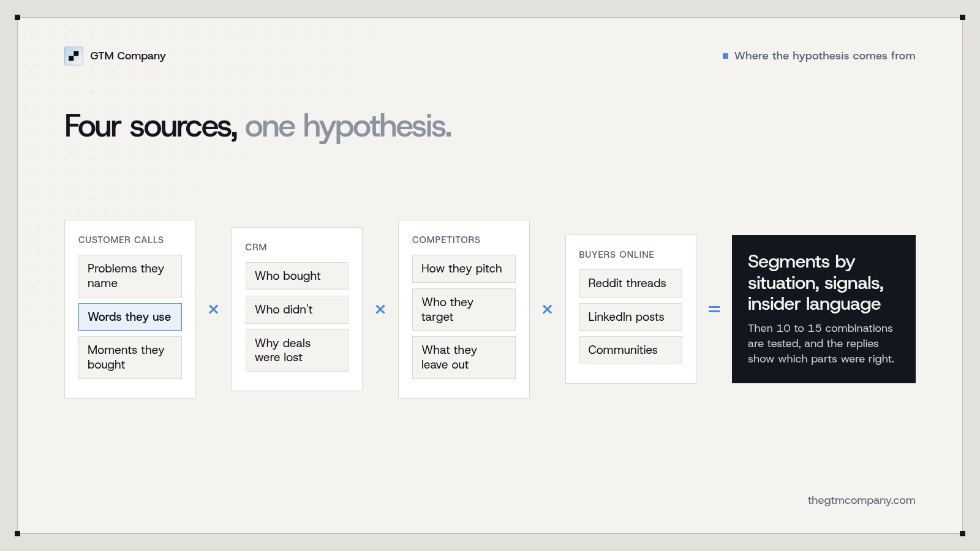Click the GTM Company logo icon

(73, 56)
